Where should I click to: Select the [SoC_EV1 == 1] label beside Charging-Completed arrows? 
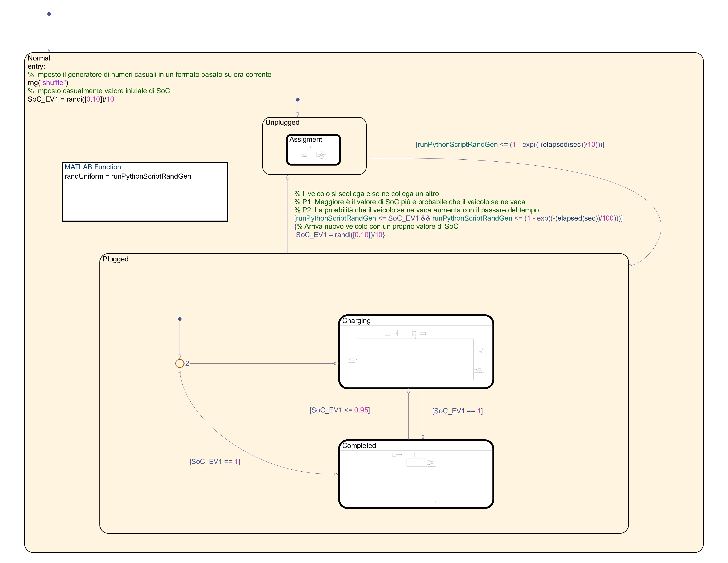click(457, 411)
